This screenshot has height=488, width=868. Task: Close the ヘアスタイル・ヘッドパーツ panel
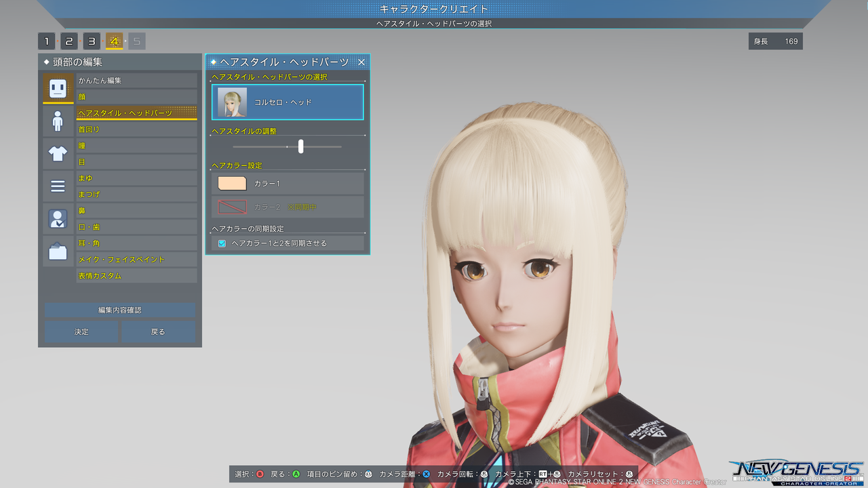tap(361, 62)
